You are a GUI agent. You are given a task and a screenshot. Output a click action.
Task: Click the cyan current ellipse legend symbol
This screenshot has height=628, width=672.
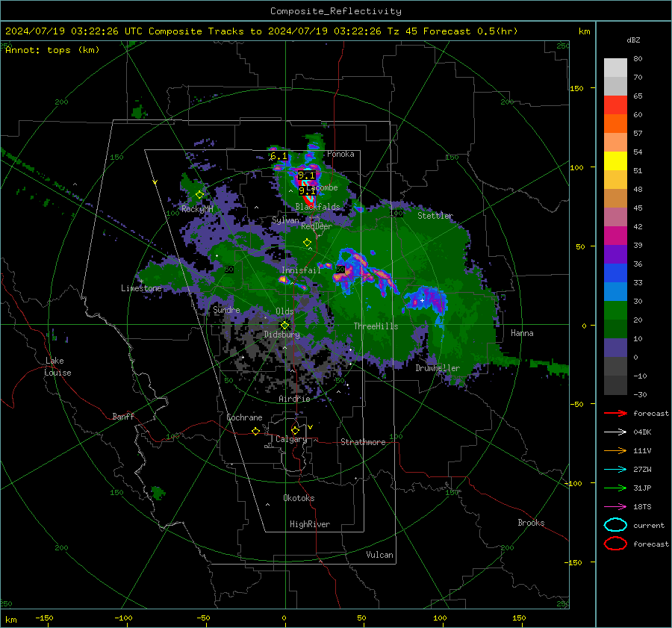coord(615,525)
